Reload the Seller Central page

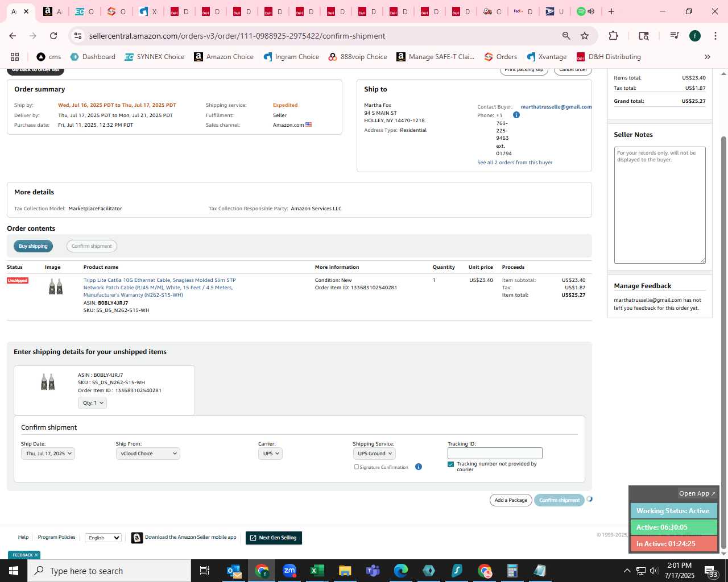tap(53, 36)
